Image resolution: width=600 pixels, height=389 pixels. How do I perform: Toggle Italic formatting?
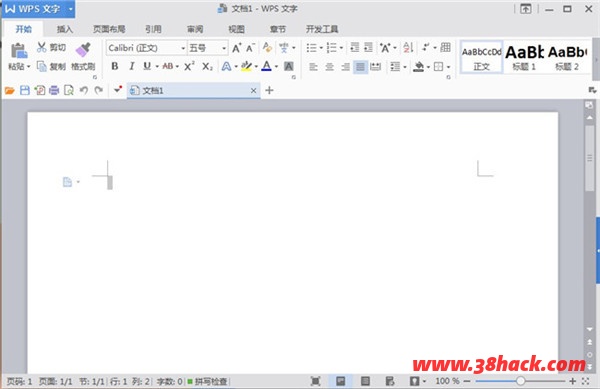(131, 67)
